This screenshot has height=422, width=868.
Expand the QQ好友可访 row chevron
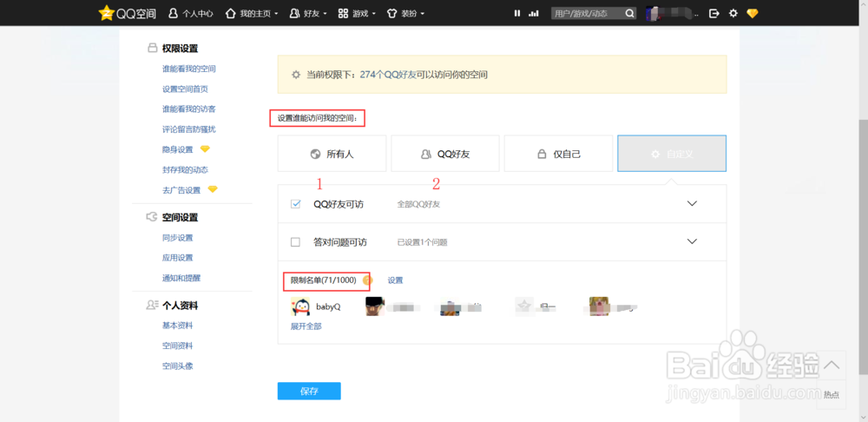[692, 203]
